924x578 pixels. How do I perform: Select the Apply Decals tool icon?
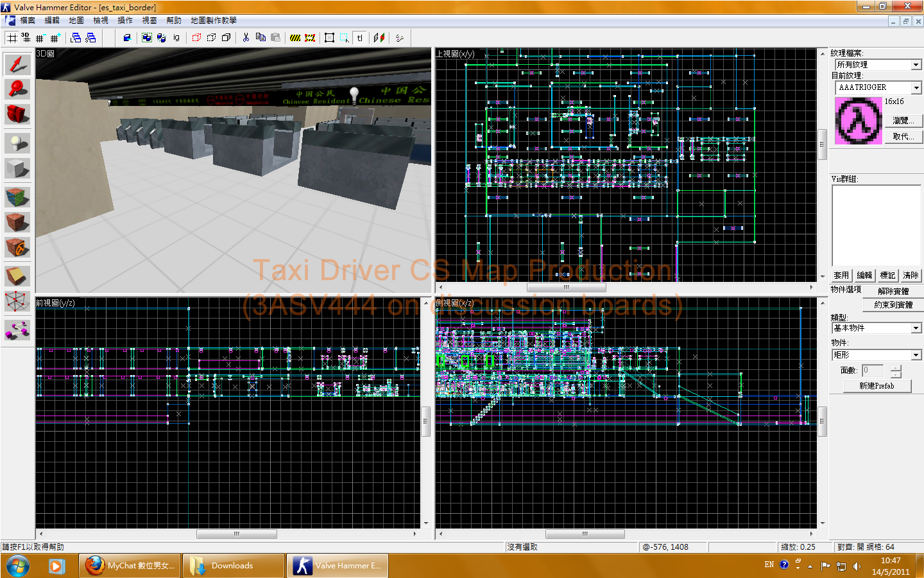(x=17, y=247)
